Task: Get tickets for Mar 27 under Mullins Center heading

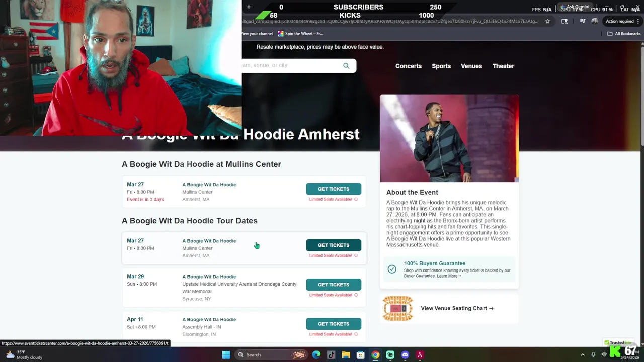Action: [x=334, y=189]
